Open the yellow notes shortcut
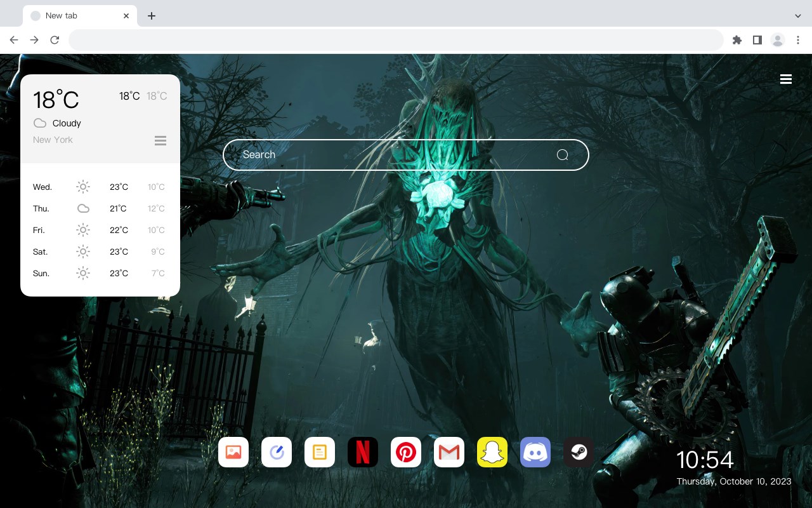 (320, 452)
